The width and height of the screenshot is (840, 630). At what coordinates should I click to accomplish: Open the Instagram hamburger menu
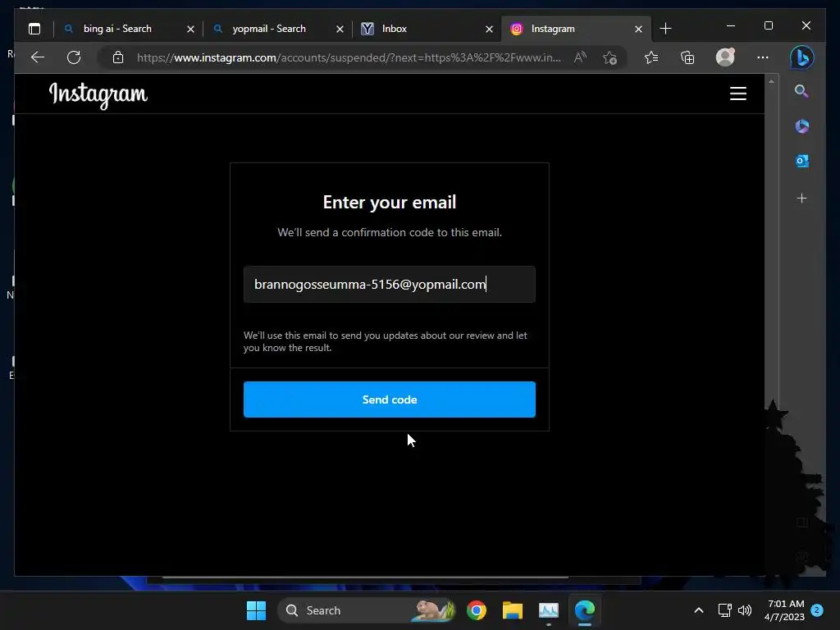(x=737, y=94)
